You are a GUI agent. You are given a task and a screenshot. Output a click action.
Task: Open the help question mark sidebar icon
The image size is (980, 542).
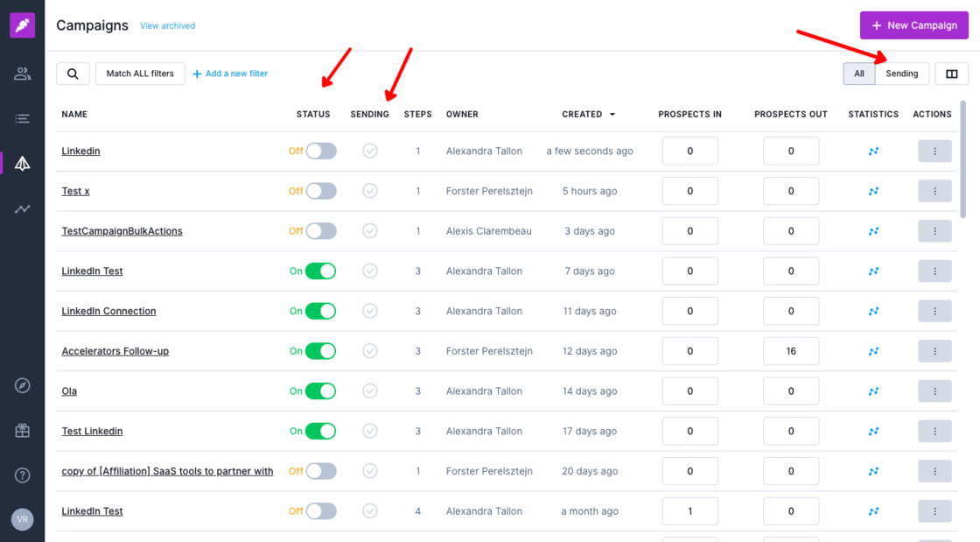[x=23, y=475]
